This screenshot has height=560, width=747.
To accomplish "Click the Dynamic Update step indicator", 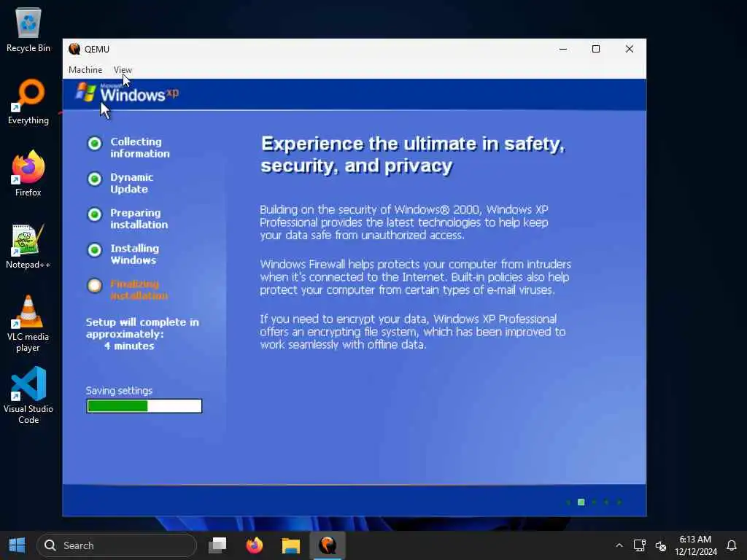I will 95,179.
